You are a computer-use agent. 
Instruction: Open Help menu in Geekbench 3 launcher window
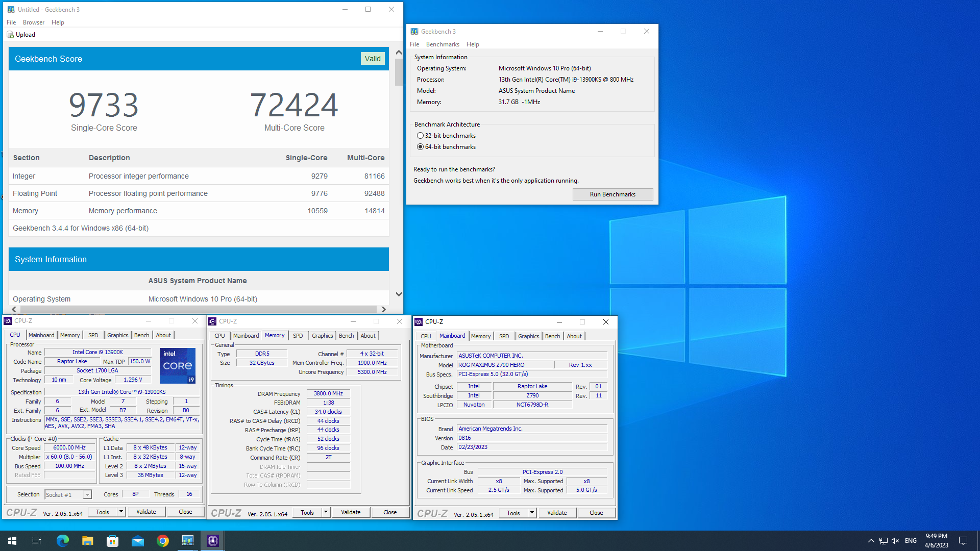tap(473, 44)
